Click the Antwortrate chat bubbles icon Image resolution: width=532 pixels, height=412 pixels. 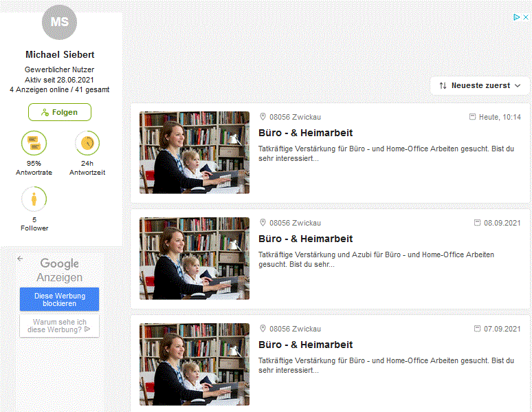34,143
